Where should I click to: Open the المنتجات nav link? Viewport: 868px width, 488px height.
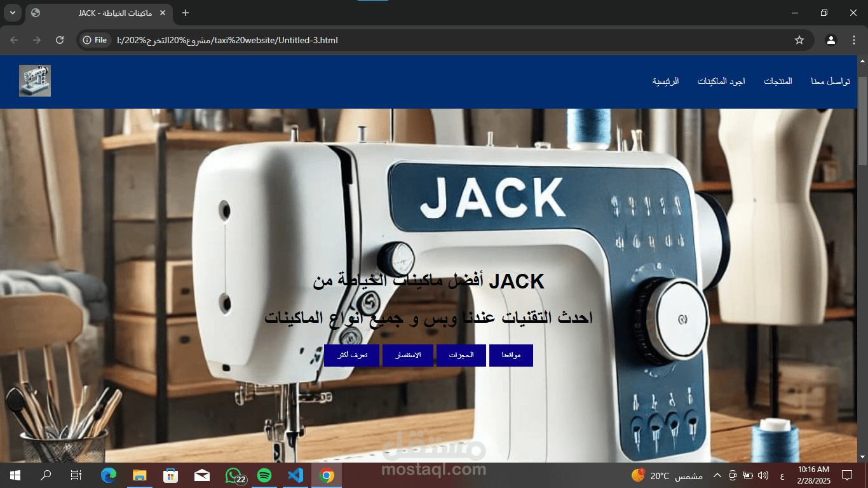(778, 81)
